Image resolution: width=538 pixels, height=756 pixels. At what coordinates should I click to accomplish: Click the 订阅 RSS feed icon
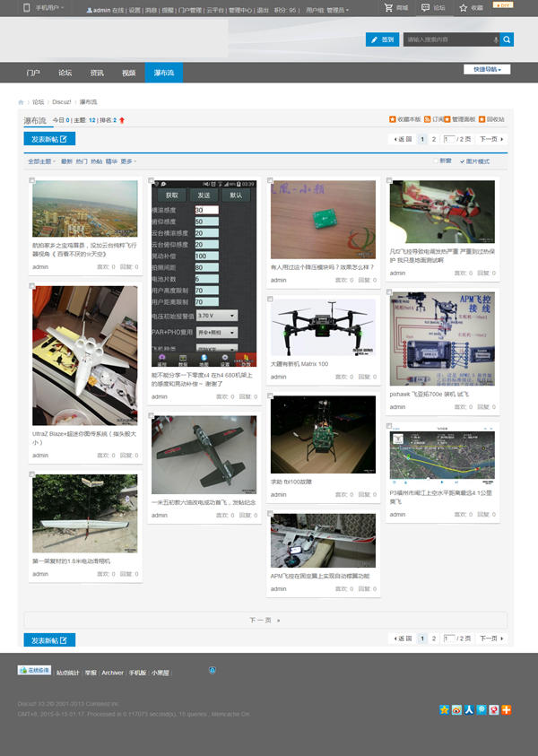pyautogui.click(x=427, y=119)
